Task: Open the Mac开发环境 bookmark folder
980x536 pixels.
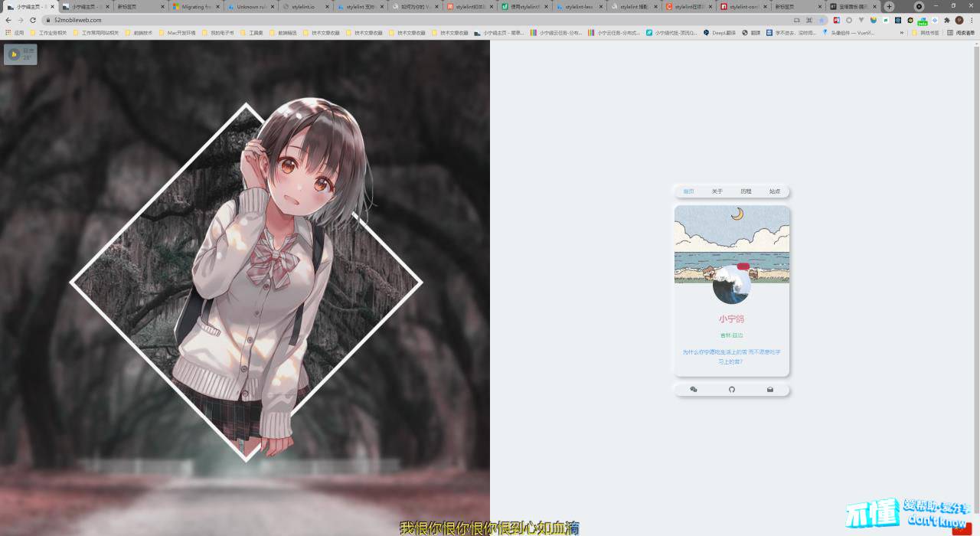Action: (x=177, y=33)
